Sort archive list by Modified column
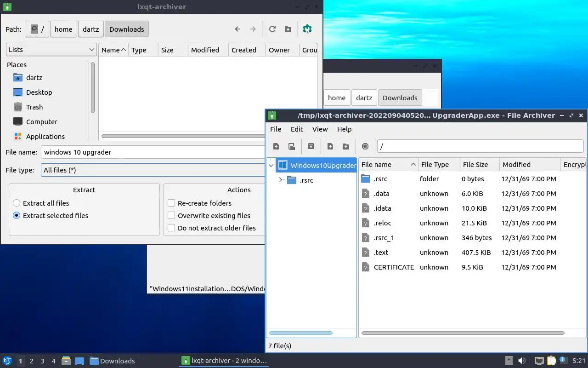The width and height of the screenshot is (588, 368). (530, 165)
